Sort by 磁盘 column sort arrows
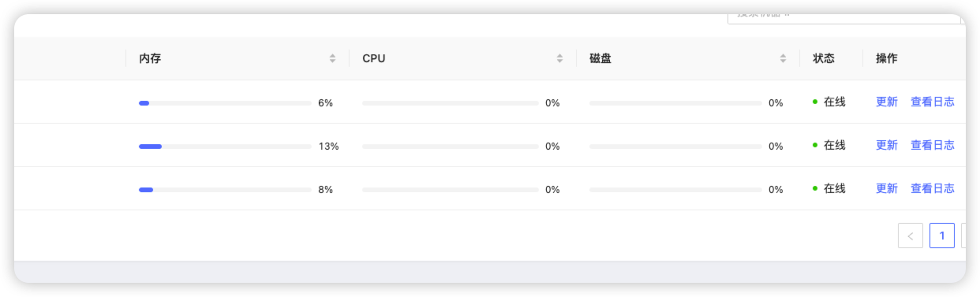 784,58
